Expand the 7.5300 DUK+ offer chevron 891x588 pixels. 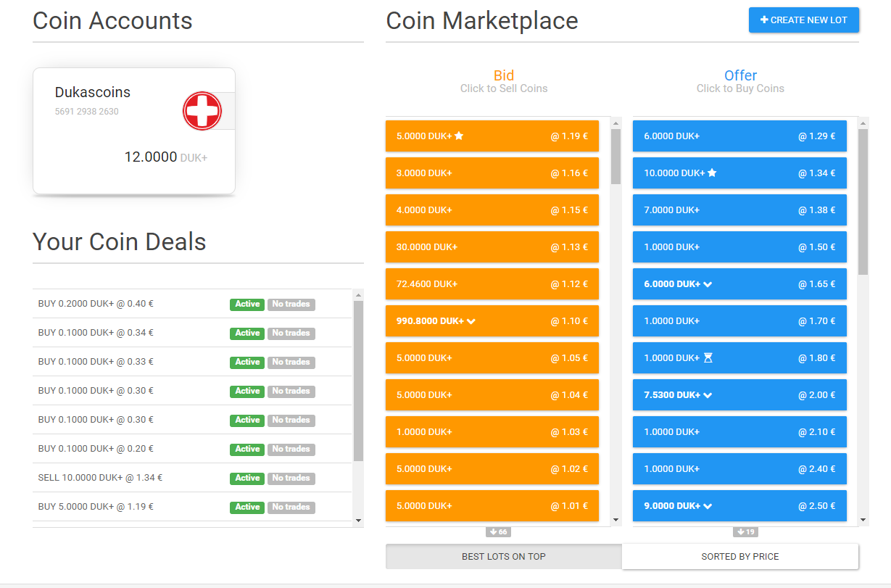[x=708, y=395]
